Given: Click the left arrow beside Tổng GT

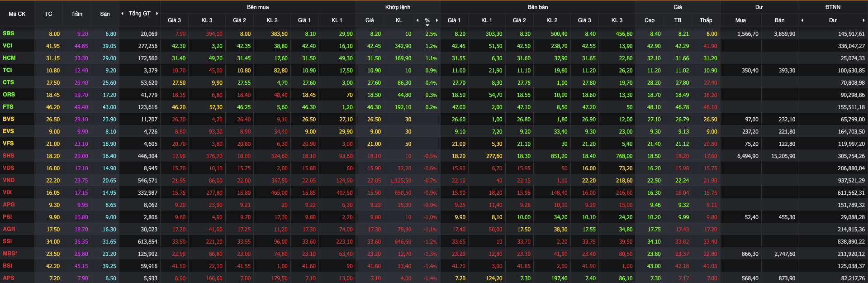Looking at the screenshot, I should click(x=122, y=14).
